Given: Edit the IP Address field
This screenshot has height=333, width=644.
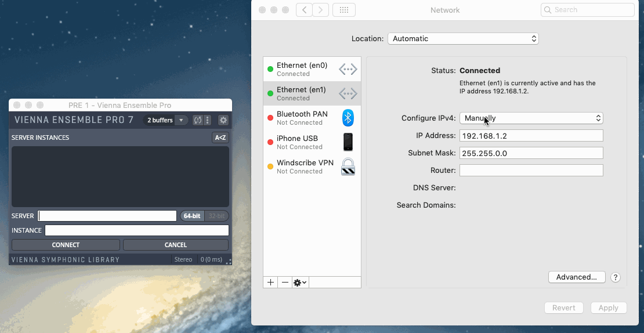Looking at the screenshot, I should tap(531, 136).
